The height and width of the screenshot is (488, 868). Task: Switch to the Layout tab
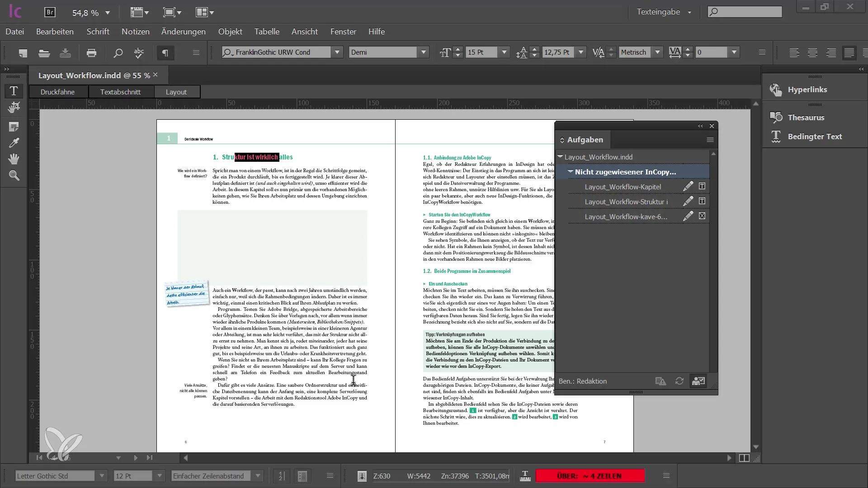pos(175,91)
